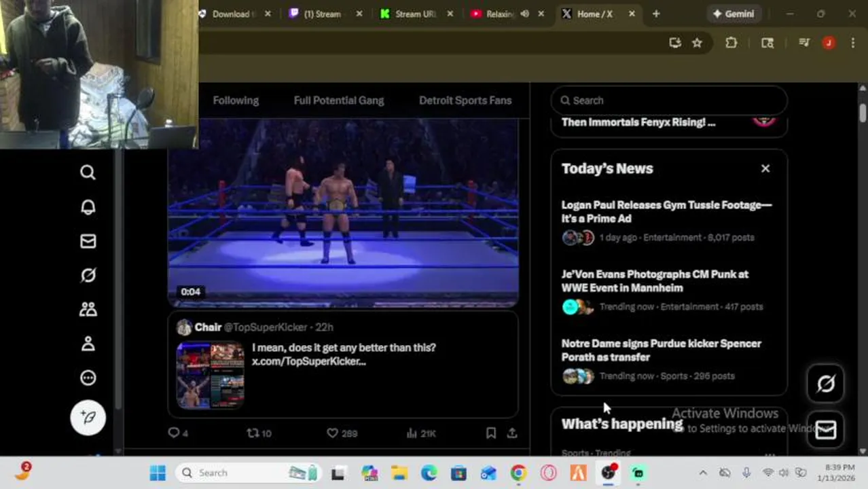Open Google Chrome from taskbar
868x489 pixels.
(x=518, y=473)
